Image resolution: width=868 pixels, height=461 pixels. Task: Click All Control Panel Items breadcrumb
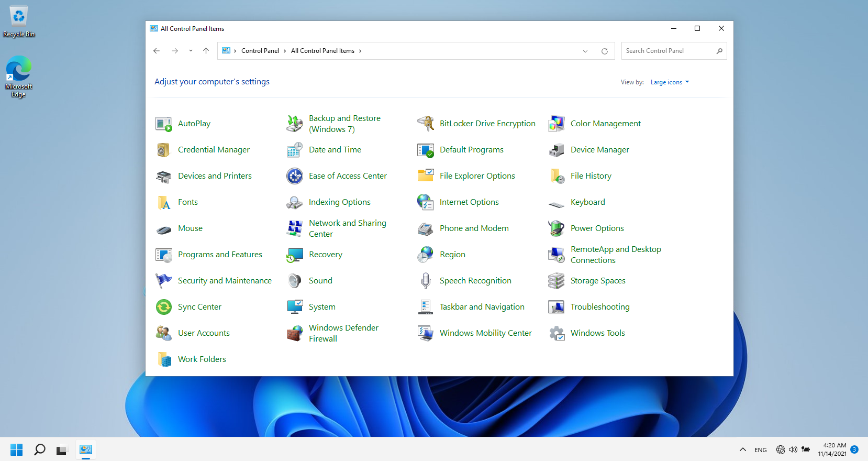[x=322, y=51]
